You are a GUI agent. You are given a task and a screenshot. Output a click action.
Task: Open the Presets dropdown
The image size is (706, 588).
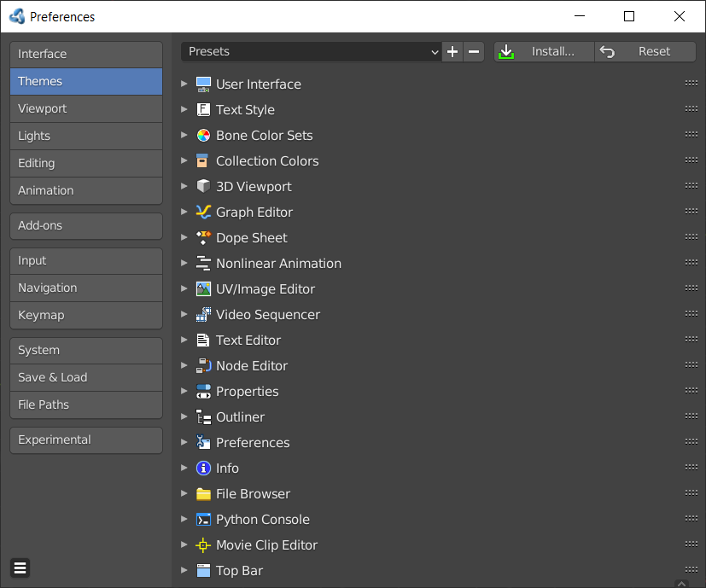coord(311,52)
